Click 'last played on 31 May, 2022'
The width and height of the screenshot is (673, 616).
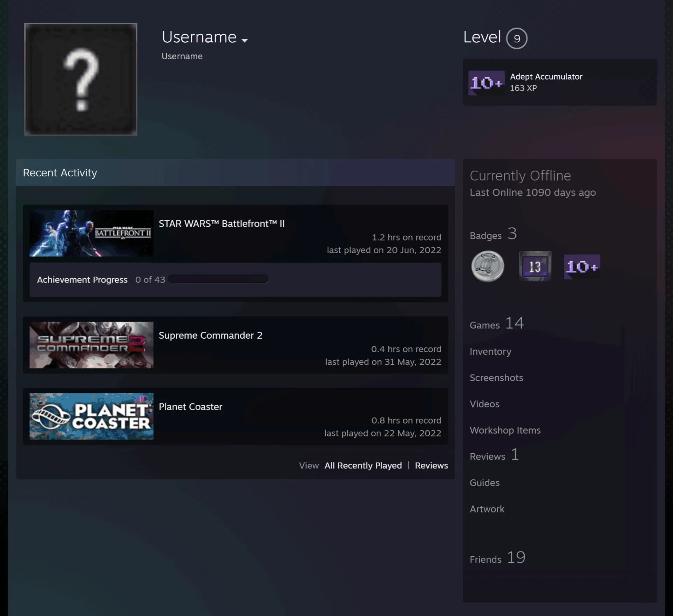[383, 362]
